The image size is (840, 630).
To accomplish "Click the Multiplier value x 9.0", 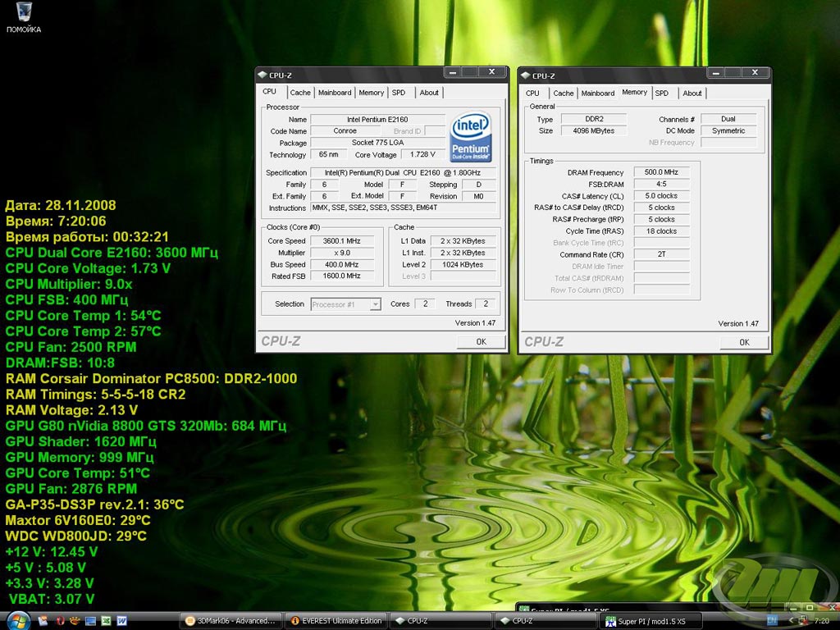I will [x=342, y=253].
